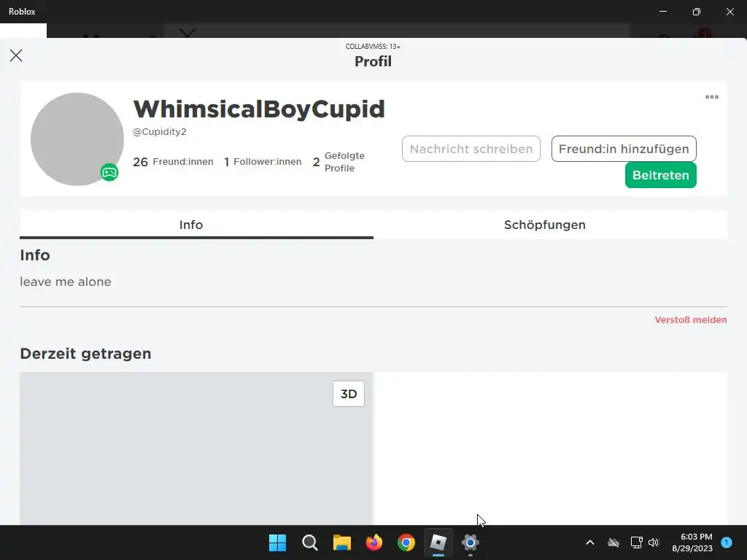The height and width of the screenshot is (560, 747).
Task: Expand the hidden system tray icons chevron
Action: tap(589, 542)
